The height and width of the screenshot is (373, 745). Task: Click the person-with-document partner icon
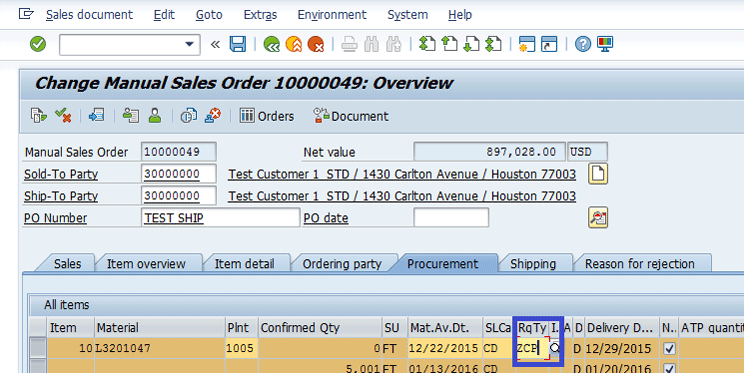pyautogui.click(x=131, y=115)
